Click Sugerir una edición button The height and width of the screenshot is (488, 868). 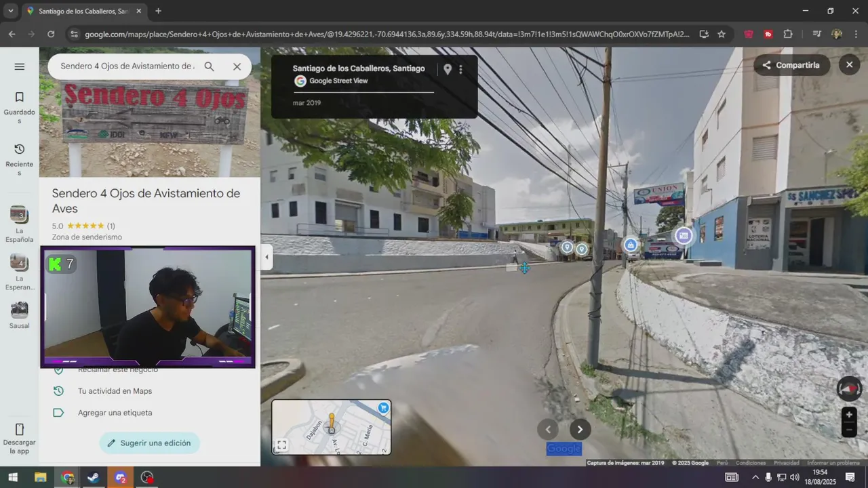pos(149,443)
